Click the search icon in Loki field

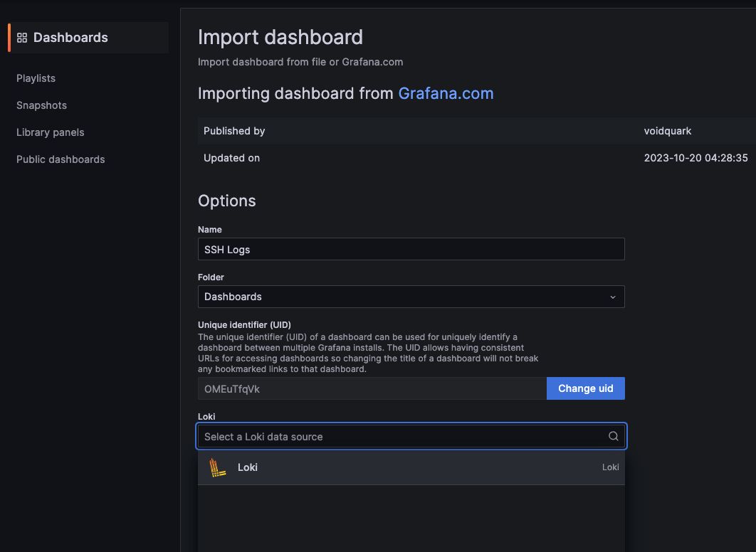click(613, 436)
